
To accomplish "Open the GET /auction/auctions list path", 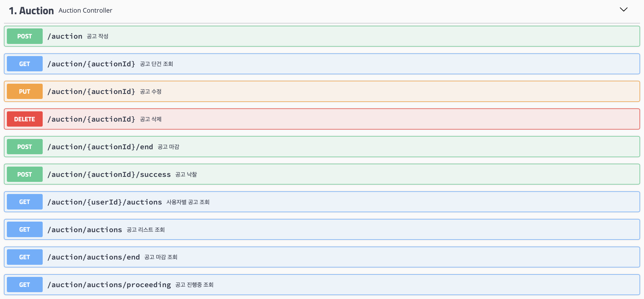I will [x=85, y=230].
